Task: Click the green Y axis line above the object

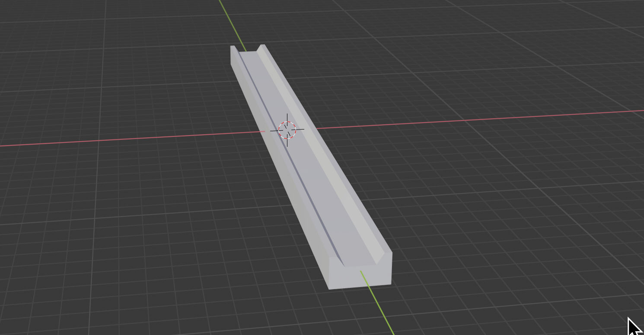Action: [232, 22]
